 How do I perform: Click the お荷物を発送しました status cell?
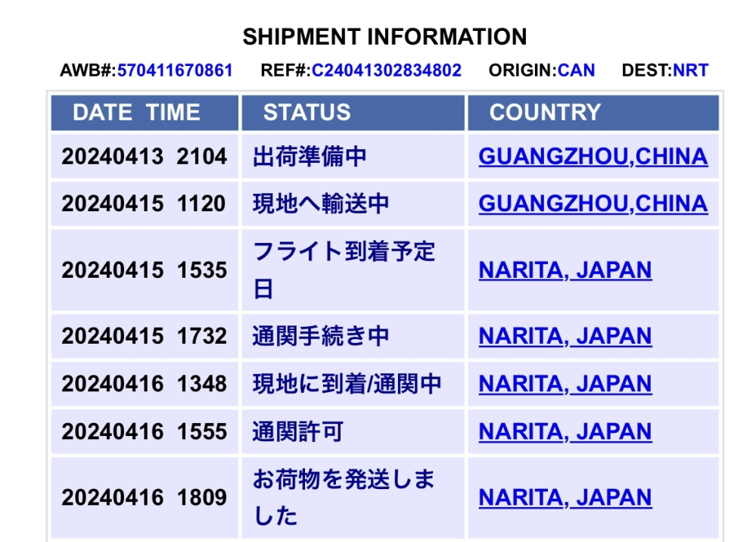[353, 497]
